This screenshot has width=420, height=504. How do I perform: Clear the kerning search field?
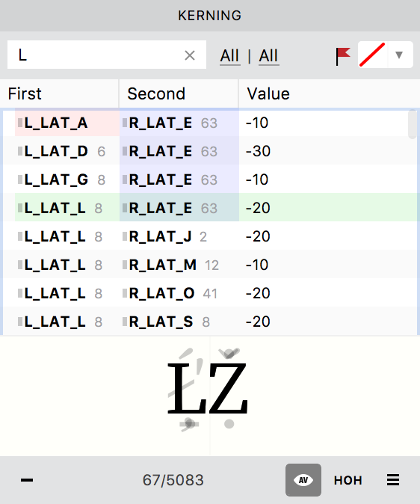(x=190, y=55)
